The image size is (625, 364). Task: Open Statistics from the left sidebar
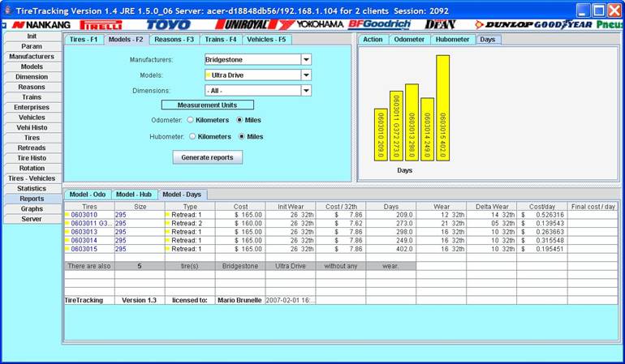32,188
